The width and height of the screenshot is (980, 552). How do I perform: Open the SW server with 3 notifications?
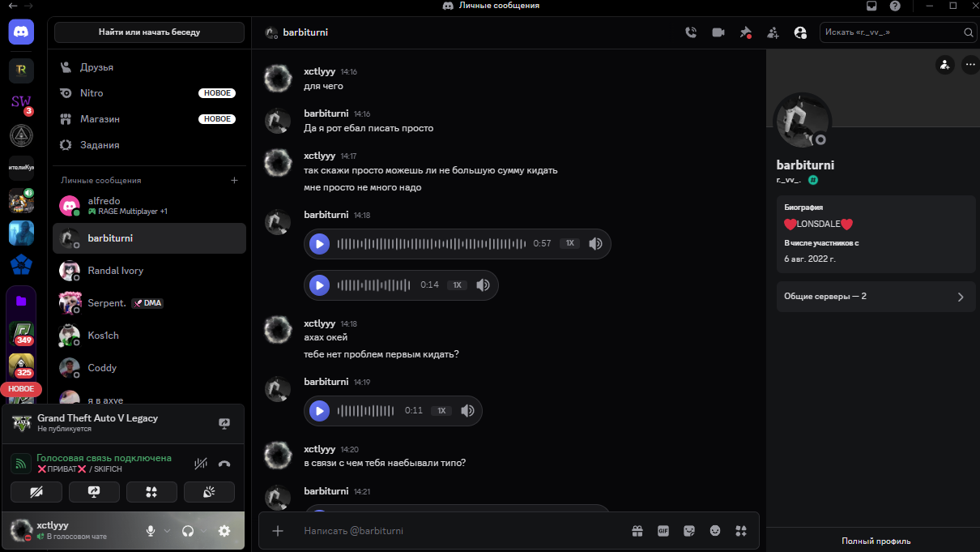click(x=21, y=103)
